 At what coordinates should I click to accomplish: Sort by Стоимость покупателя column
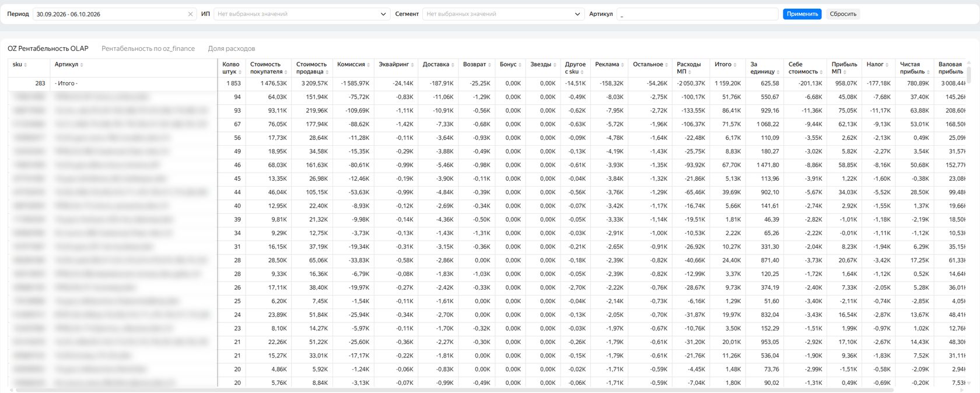point(286,72)
